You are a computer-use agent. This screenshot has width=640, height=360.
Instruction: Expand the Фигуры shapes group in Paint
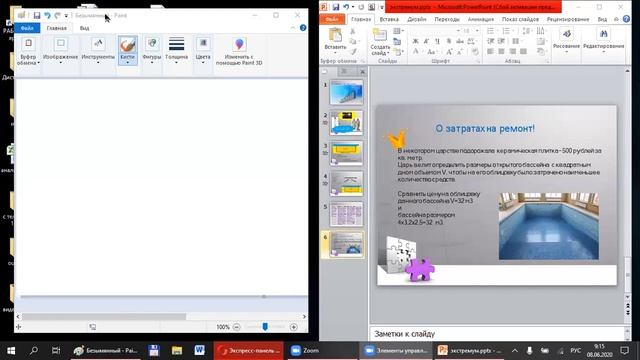coord(152,51)
